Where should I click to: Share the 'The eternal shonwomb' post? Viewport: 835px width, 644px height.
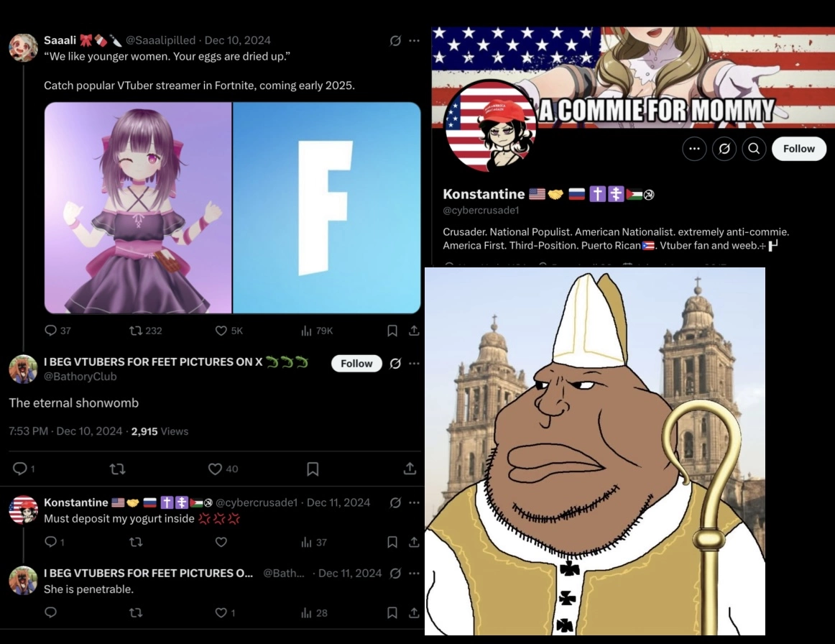click(x=410, y=469)
